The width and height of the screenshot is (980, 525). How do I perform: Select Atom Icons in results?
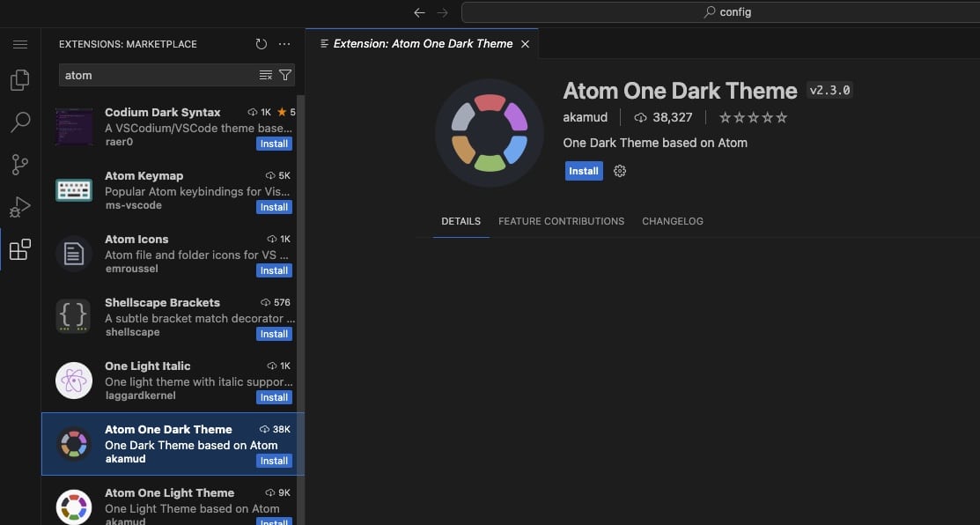click(169, 255)
